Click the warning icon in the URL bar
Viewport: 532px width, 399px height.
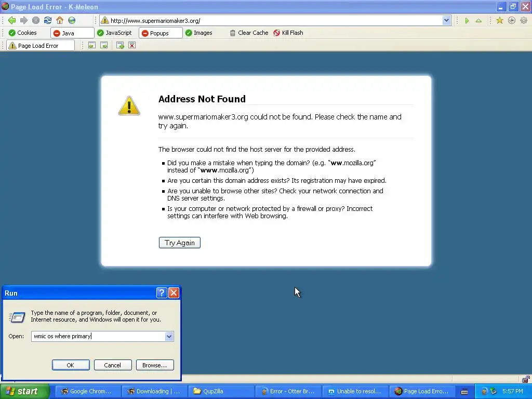coord(105,21)
